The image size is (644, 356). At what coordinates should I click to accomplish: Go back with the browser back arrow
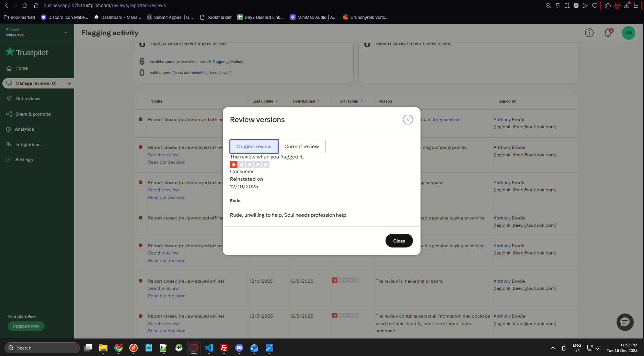click(6, 5)
